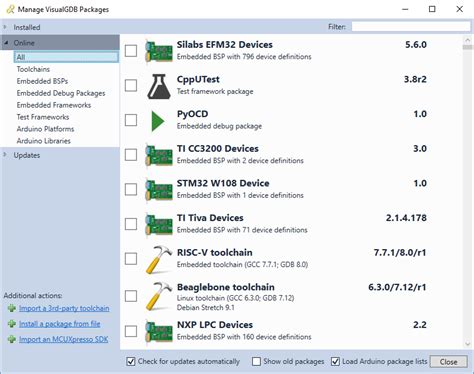
Task: Click the TI Tiva Devices board icon
Action: tap(159, 225)
